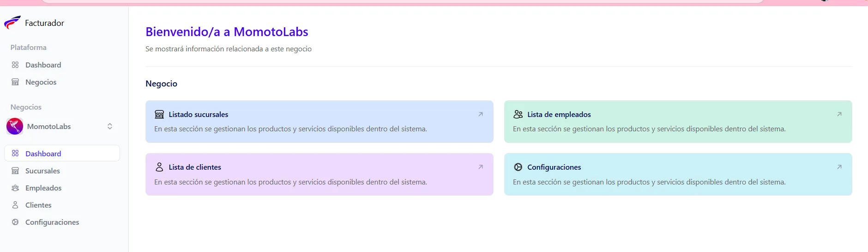
Task: Click the Lista de clientes person icon
Action: pos(159,167)
